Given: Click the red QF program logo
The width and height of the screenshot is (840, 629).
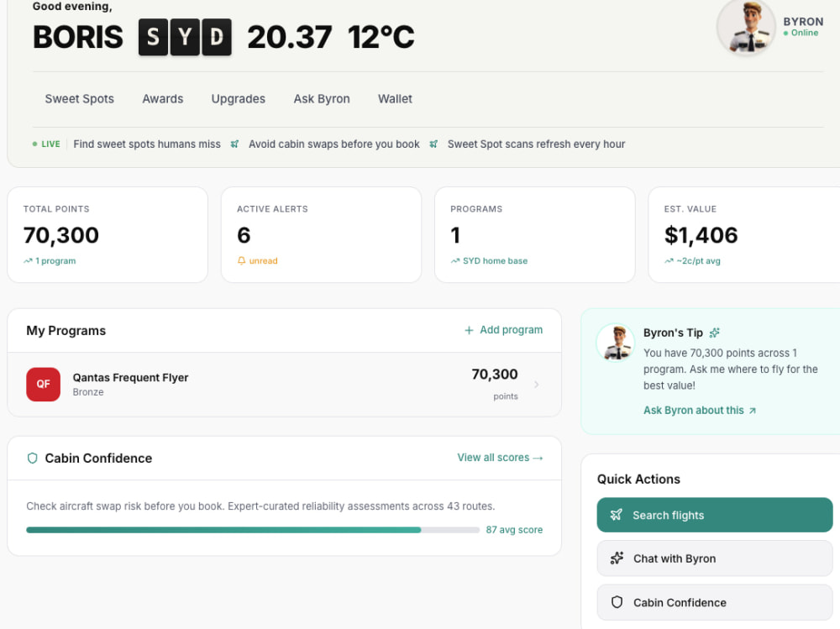Looking at the screenshot, I should [x=44, y=384].
